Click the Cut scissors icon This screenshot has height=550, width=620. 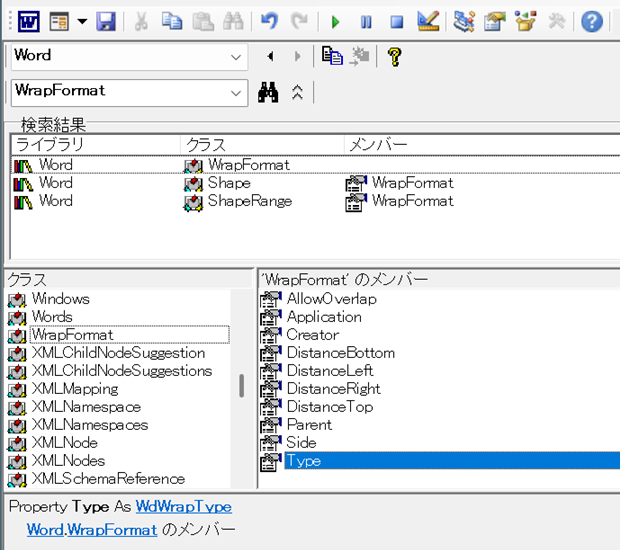pos(141,21)
